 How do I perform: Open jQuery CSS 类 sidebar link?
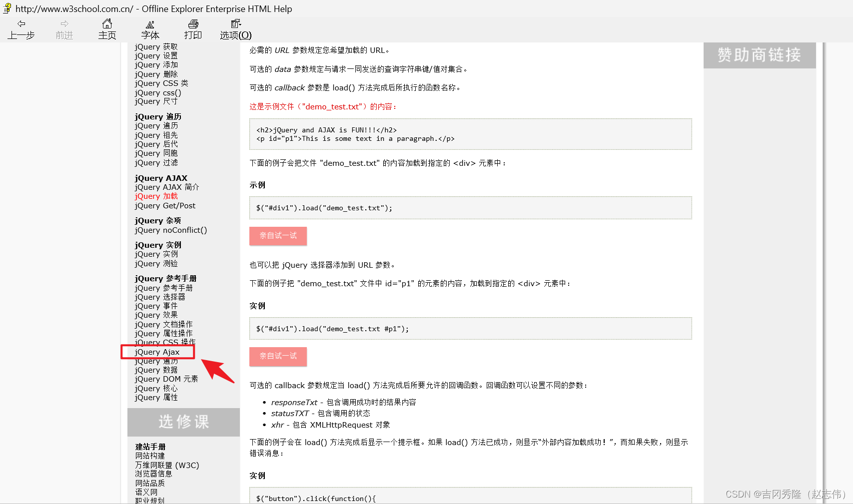(161, 83)
